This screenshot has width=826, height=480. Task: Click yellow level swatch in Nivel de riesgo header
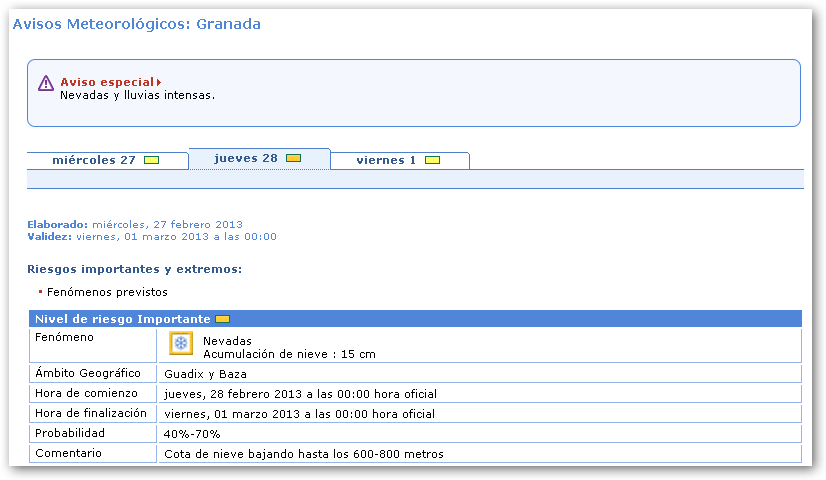[222, 319]
